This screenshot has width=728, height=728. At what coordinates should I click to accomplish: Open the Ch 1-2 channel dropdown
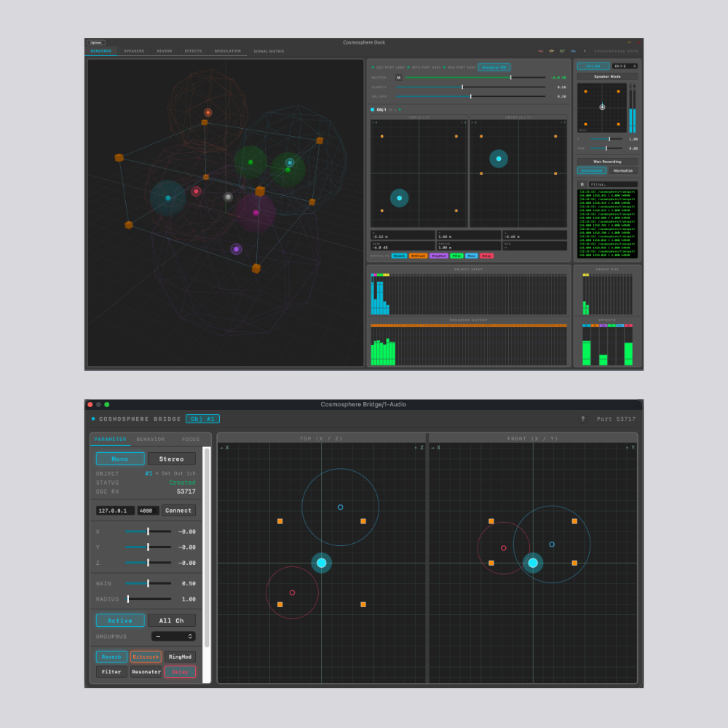(x=625, y=66)
